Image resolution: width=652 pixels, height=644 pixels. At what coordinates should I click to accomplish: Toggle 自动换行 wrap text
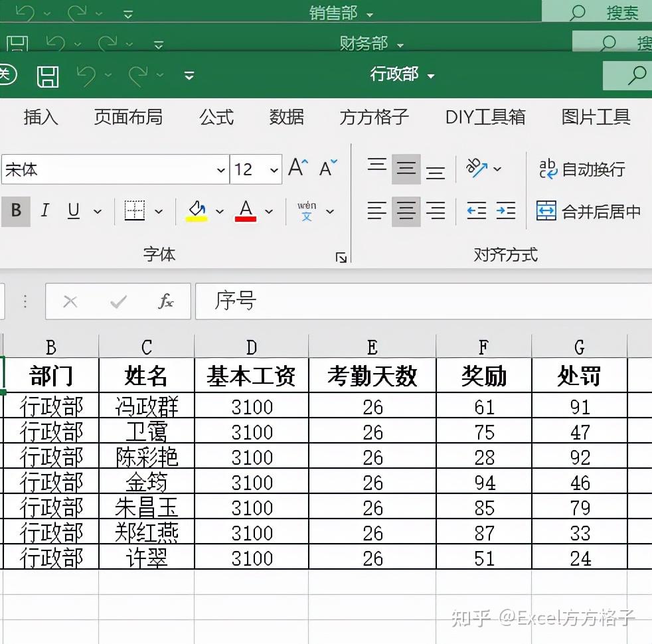(582, 169)
